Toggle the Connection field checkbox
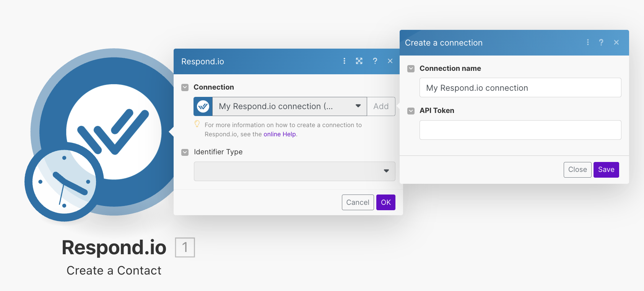Viewport: 644px width, 291px height. [185, 87]
